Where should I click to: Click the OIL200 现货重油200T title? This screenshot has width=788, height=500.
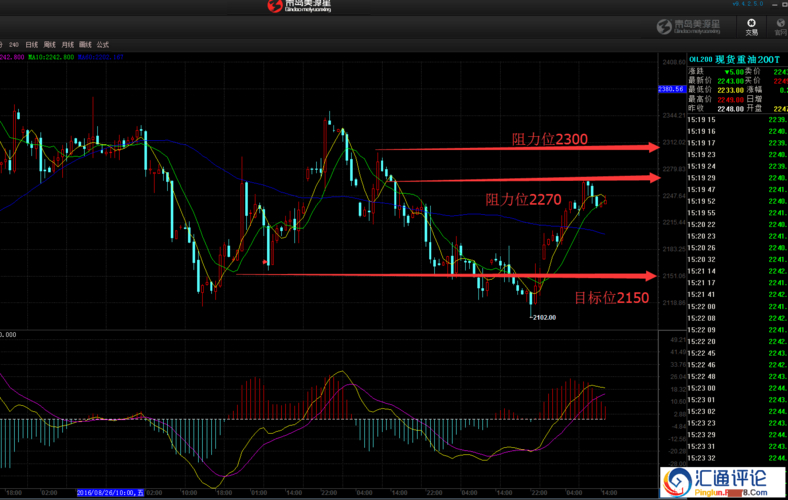click(x=725, y=60)
